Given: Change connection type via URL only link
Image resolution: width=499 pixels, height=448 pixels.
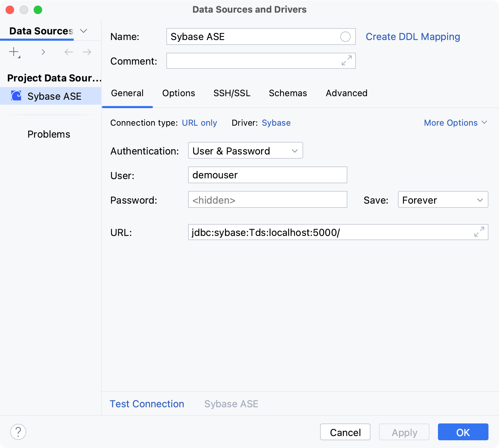Looking at the screenshot, I should coord(199,123).
